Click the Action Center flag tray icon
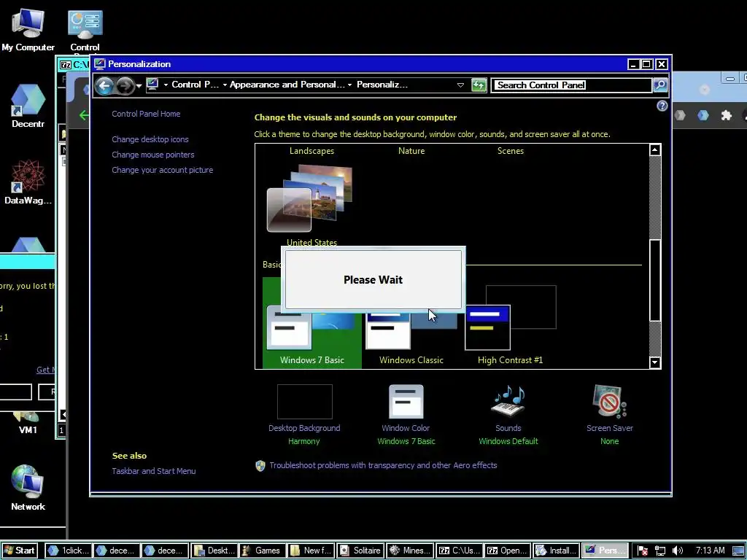The width and height of the screenshot is (747, 560). 642,551
